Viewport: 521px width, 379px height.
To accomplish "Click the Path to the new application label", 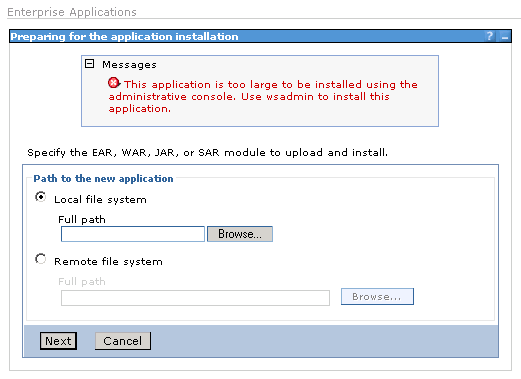I will click(x=103, y=179).
